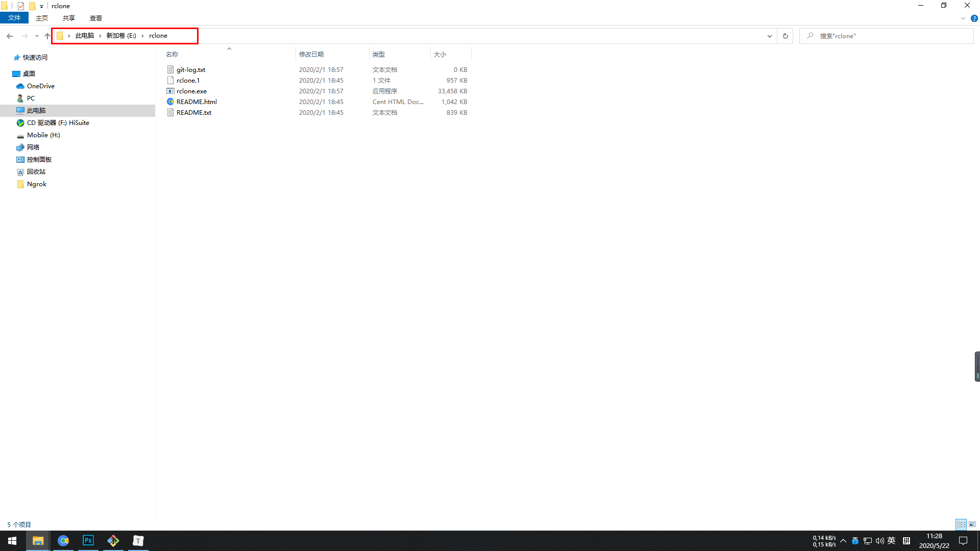Click the volume icon in system tray
Screen dimensions: 980x551
pos(879,541)
